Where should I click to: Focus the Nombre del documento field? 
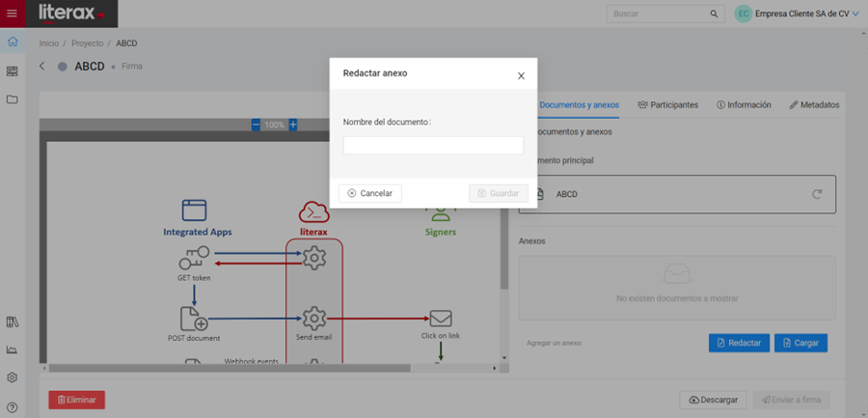433,145
